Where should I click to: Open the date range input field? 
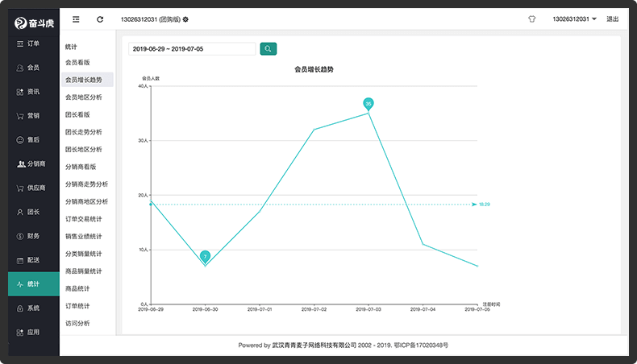[x=192, y=48]
